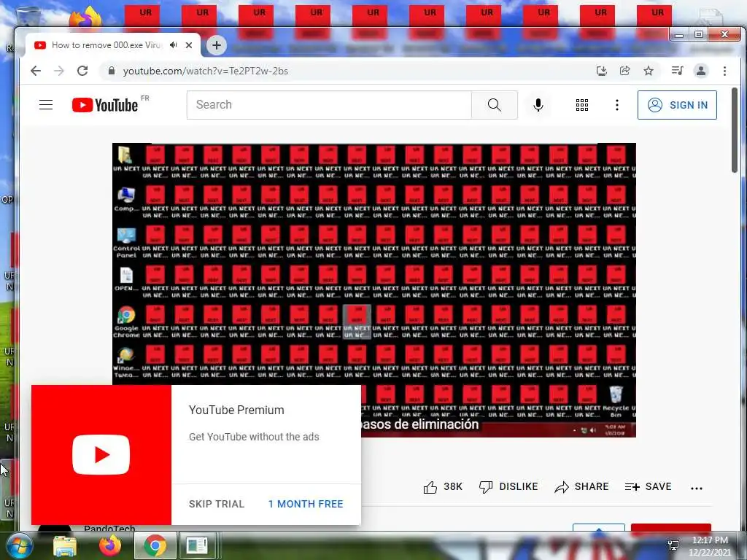The image size is (747, 560).
Task: Open the Chrome profile avatar
Action: tap(701, 71)
